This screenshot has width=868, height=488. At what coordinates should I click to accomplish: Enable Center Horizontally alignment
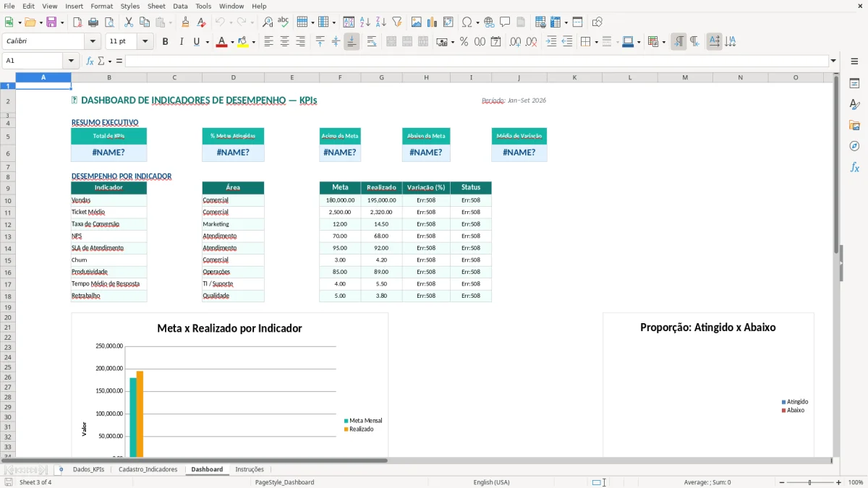click(284, 42)
